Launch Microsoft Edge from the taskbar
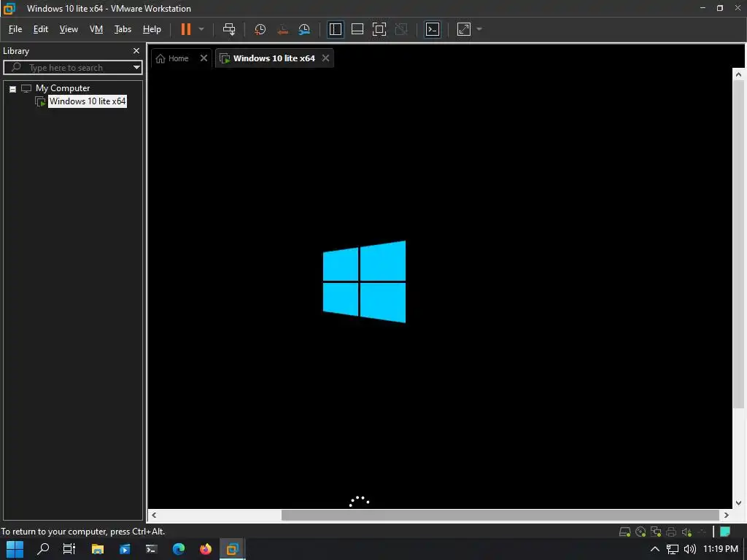Image resolution: width=747 pixels, height=560 pixels. tap(179, 549)
